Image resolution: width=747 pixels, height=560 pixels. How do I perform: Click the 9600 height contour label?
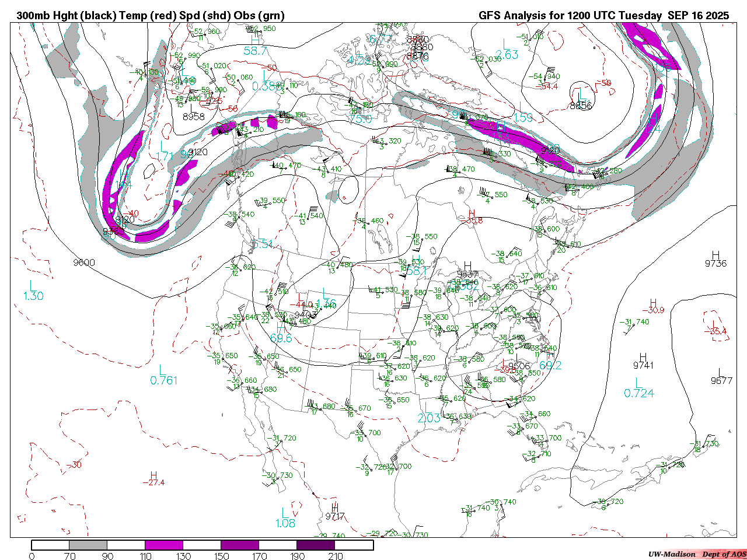tap(84, 263)
